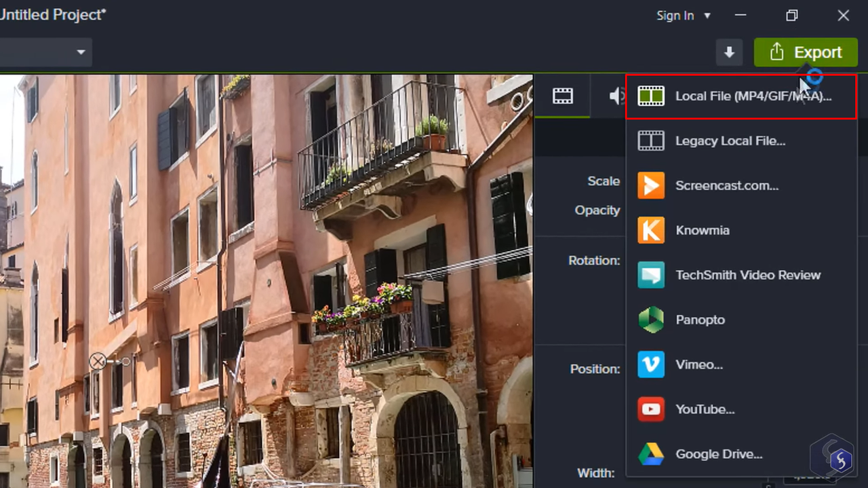The width and height of the screenshot is (868, 488).
Task: Click the green Export button
Action: pos(806,52)
